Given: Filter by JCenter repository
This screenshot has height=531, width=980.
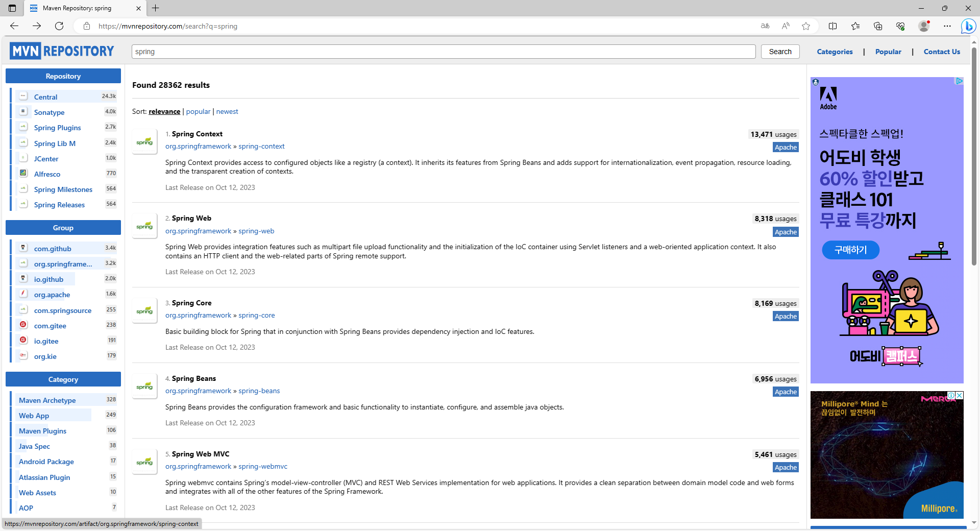Looking at the screenshot, I should coord(46,159).
